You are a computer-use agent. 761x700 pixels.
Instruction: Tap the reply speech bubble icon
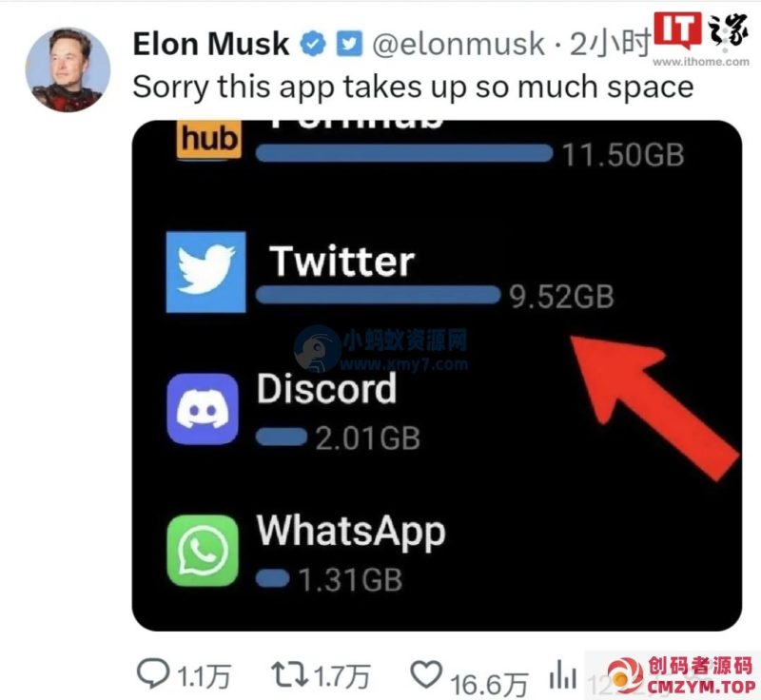pos(153,673)
